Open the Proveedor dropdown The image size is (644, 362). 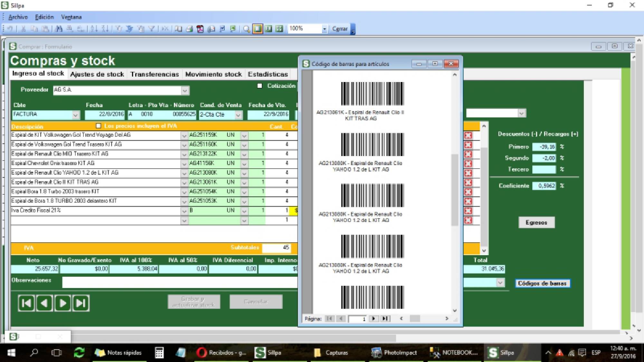pyautogui.click(x=185, y=91)
